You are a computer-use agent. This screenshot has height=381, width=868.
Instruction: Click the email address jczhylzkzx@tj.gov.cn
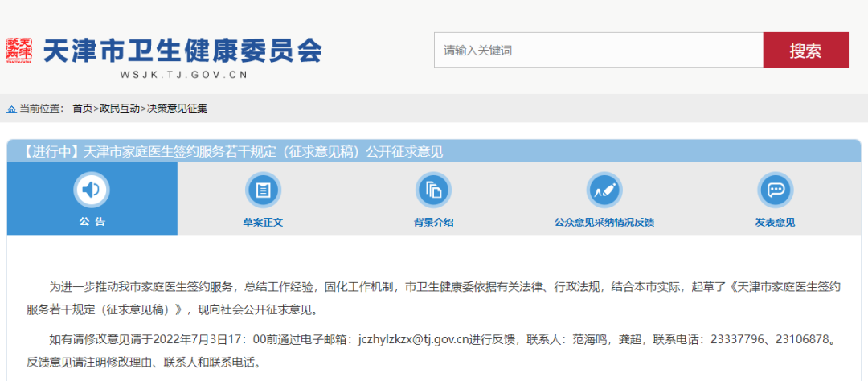(x=413, y=339)
